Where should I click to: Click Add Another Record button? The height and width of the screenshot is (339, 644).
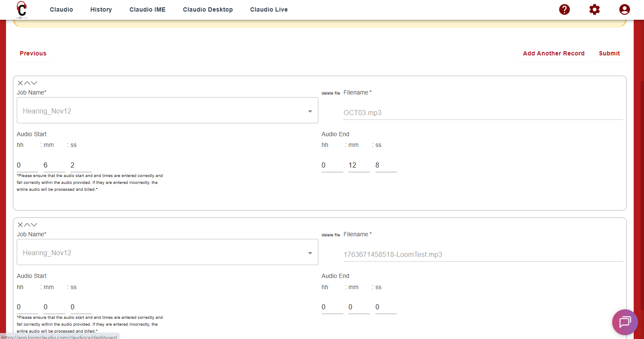click(553, 54)
